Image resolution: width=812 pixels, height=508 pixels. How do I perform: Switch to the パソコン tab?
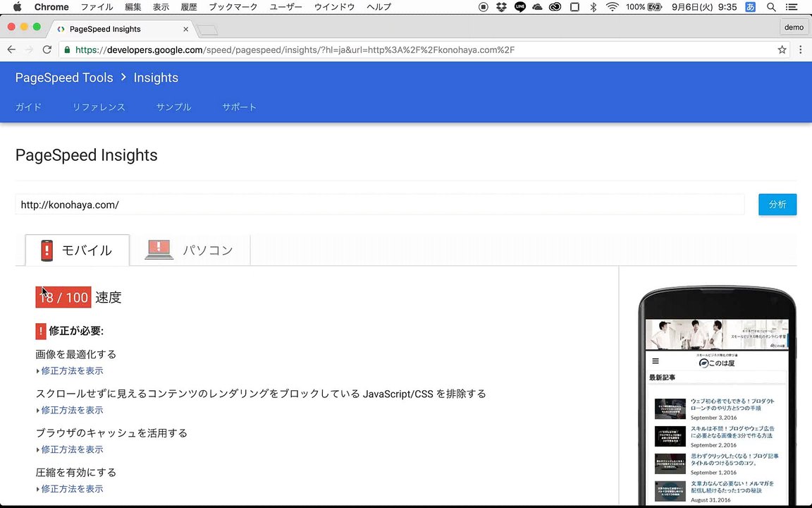coord(190,250)
